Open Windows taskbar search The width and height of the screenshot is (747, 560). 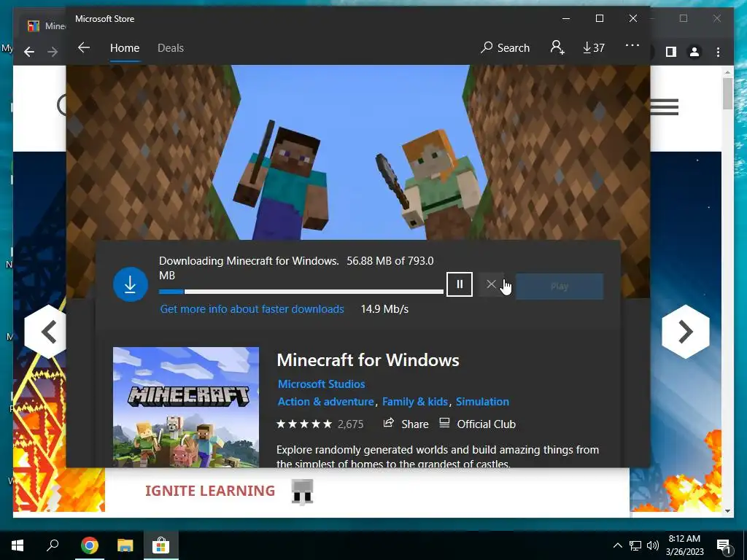[x=53, y=545]
